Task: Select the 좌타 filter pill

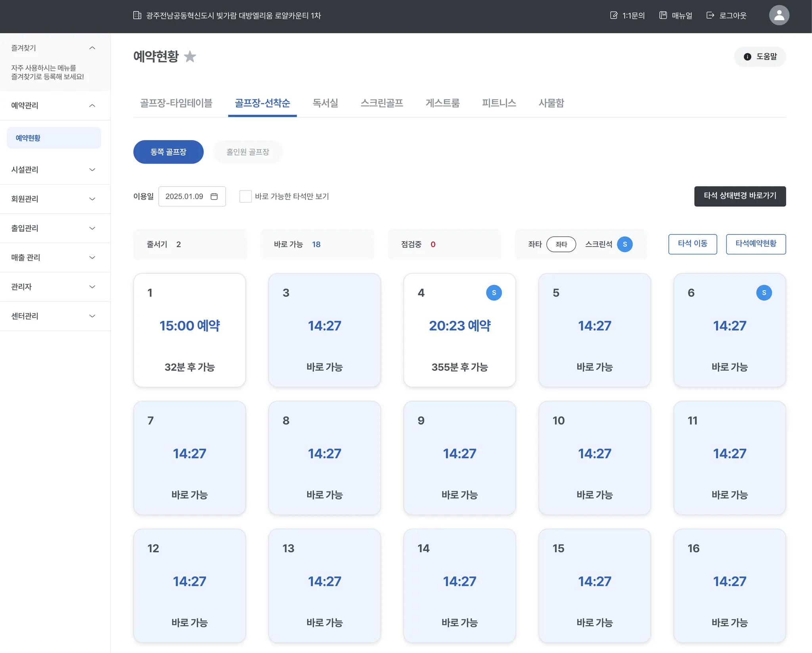Action: [x=561, y=244]
